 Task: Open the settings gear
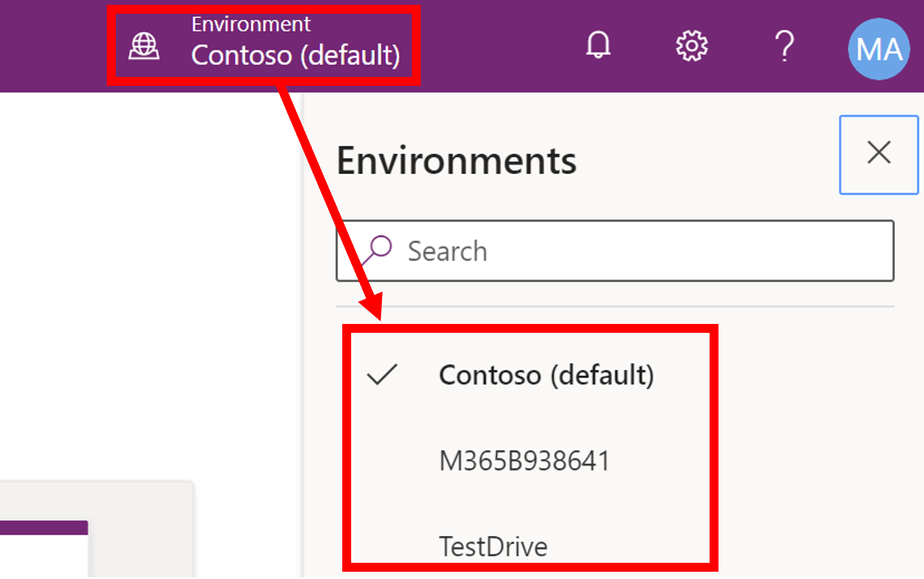click(691, 45)
